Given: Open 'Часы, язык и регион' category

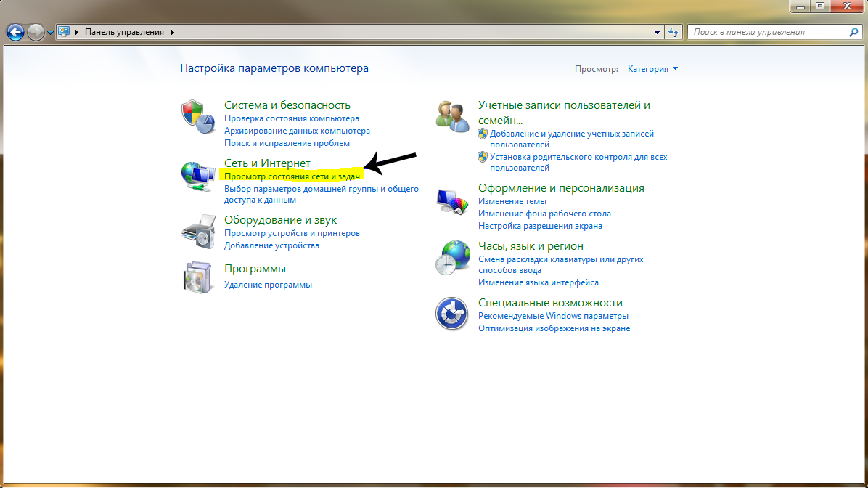Looking at the screenshot, I should point(531,246).
